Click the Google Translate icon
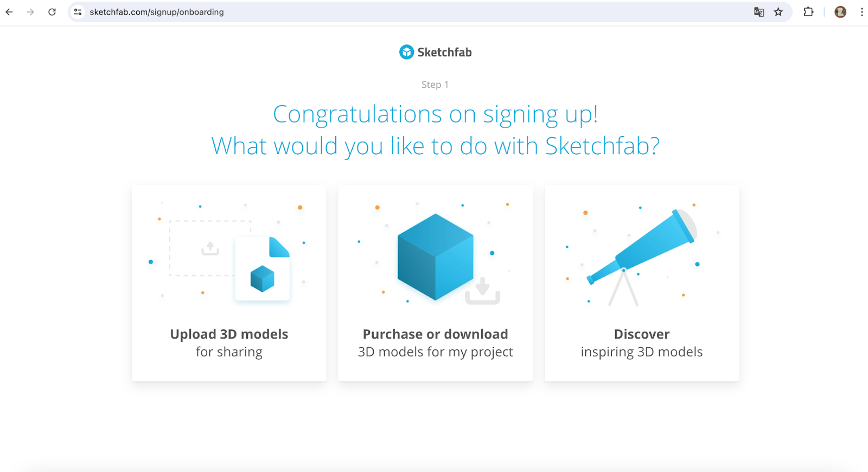Image resolution: width=868 pixels, height=472 pixels. point(759,12)
